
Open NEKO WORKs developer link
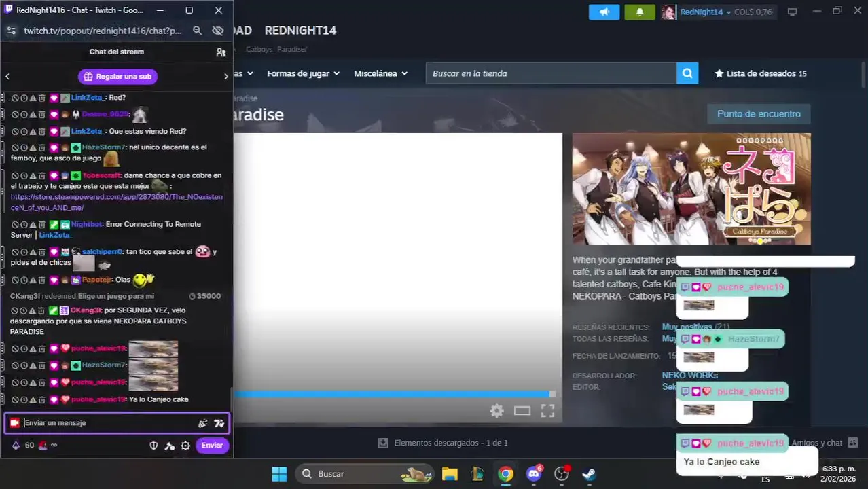tap(689, 376)
